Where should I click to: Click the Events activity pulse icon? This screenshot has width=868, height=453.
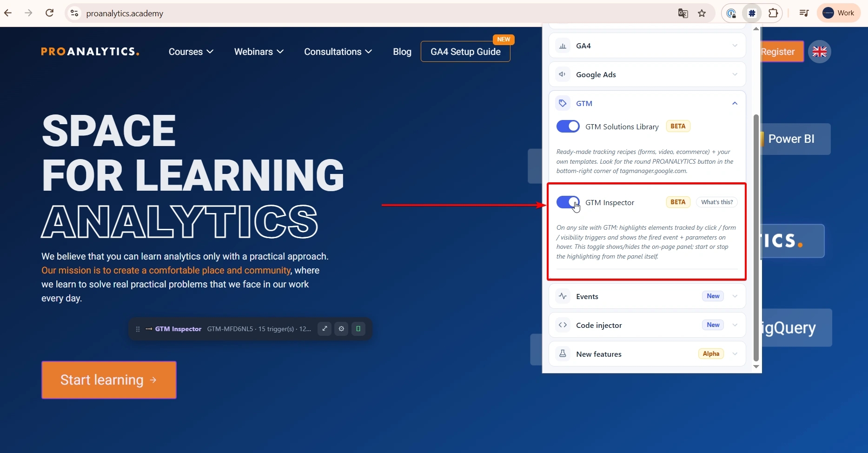tap(563, 296)
